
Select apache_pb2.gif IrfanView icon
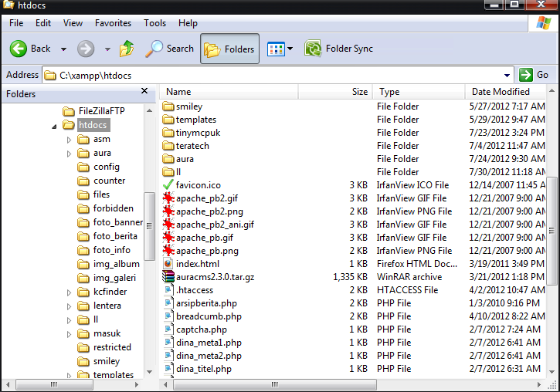(x=168, y=198)
